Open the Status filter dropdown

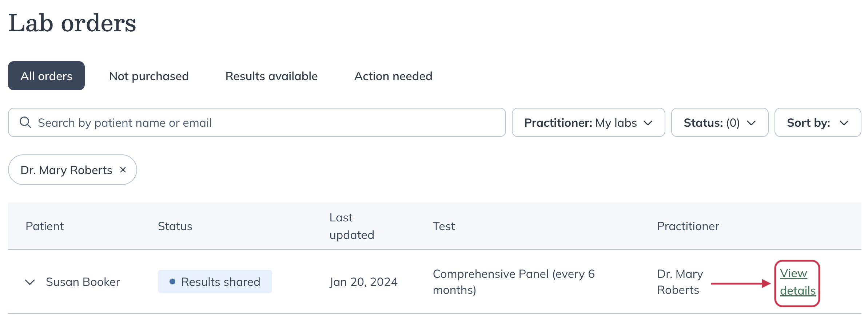coord(720,122)
